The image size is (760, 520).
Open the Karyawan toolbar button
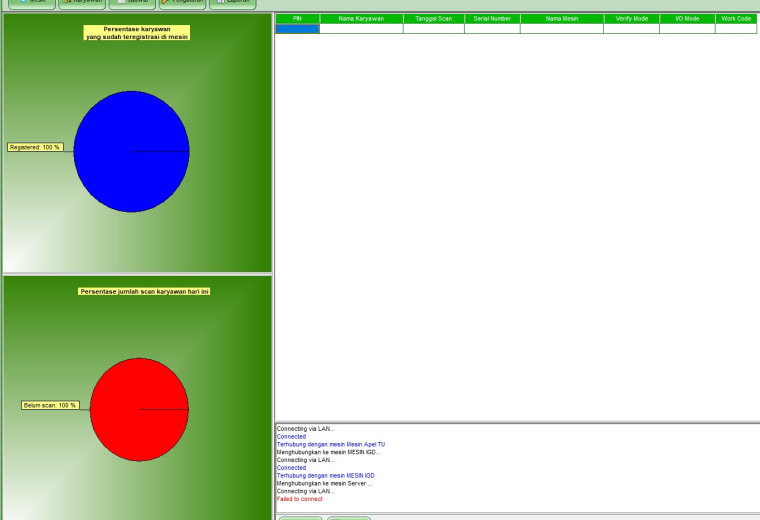point(82,4)
